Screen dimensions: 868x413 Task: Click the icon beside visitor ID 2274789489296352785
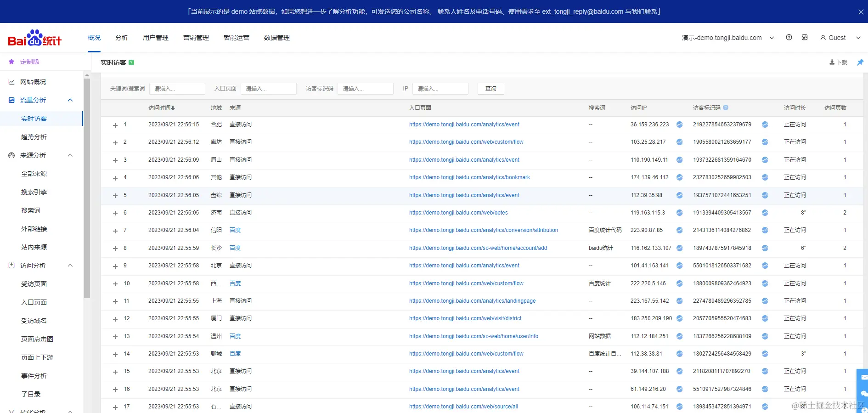click(765, 301)
